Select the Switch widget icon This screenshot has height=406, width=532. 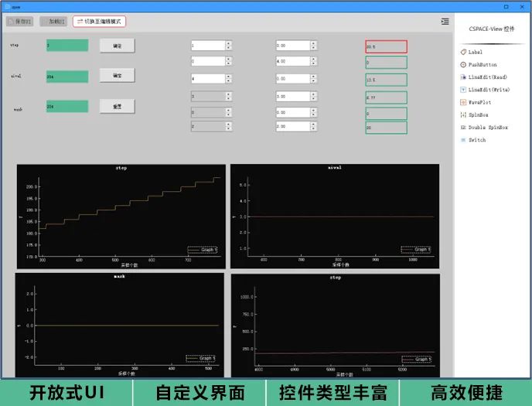tap(462, 140)
